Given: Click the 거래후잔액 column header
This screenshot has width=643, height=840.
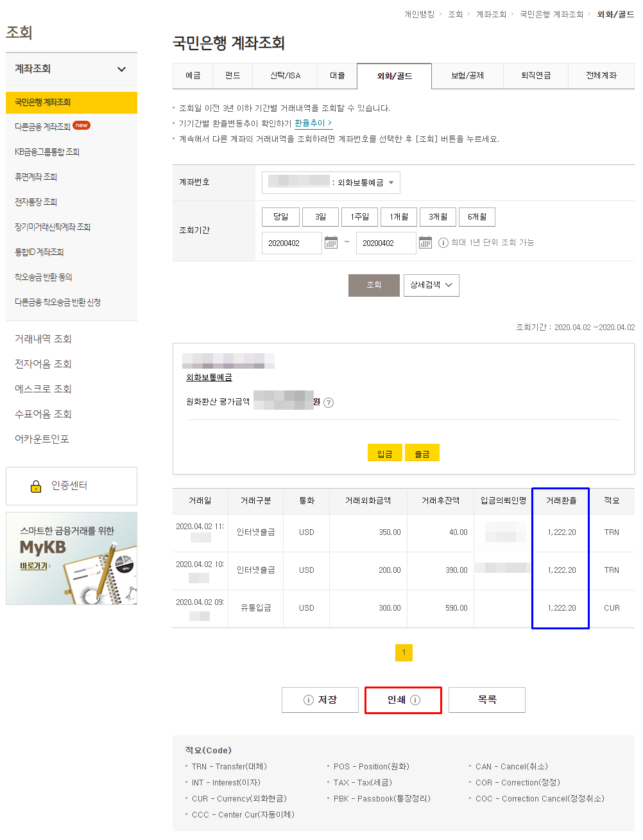Looking at the screenshot, I should click(440, 501).
